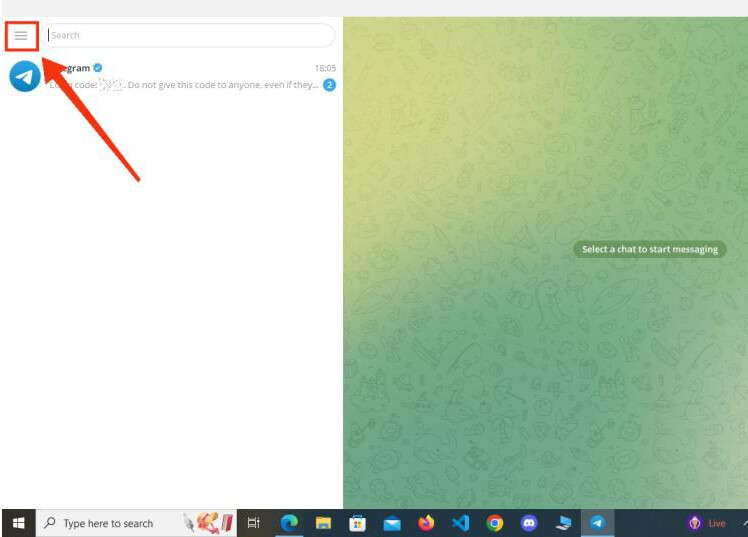Launch Microsoft Edge from taskbar
748x537 pixels.
[289, 523]
